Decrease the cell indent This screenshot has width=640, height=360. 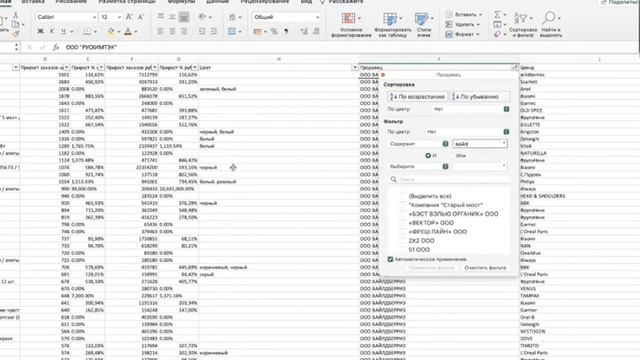point(202,31)
